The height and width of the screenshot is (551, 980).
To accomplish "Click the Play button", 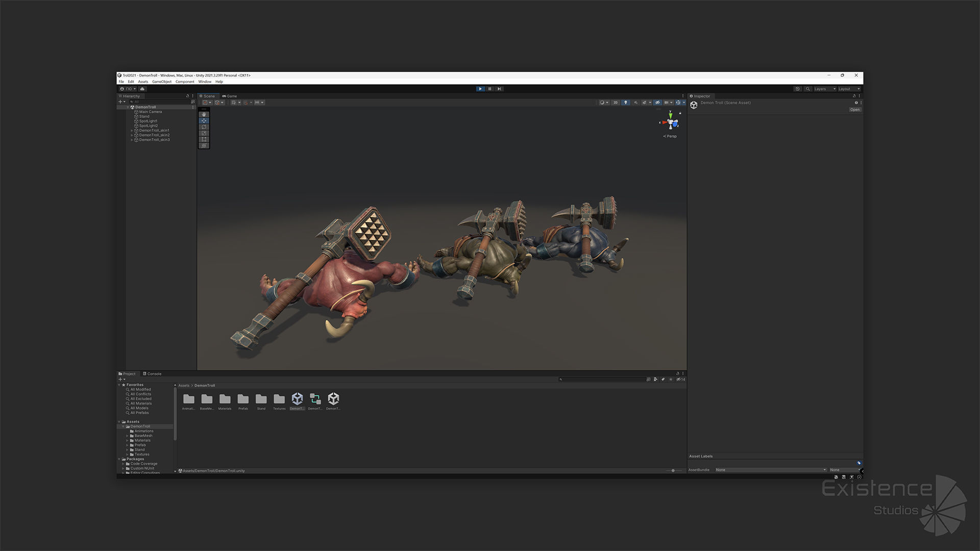I will pyautogui.click(x=480, y=89).
